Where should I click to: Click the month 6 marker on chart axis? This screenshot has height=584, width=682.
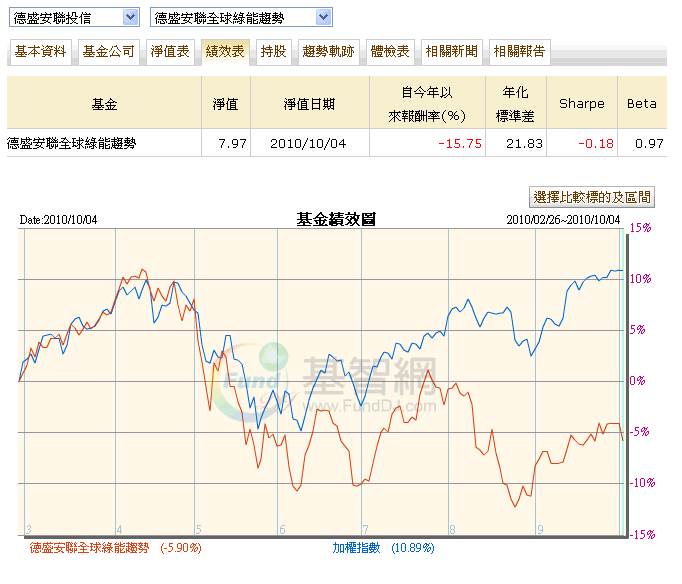282,530
